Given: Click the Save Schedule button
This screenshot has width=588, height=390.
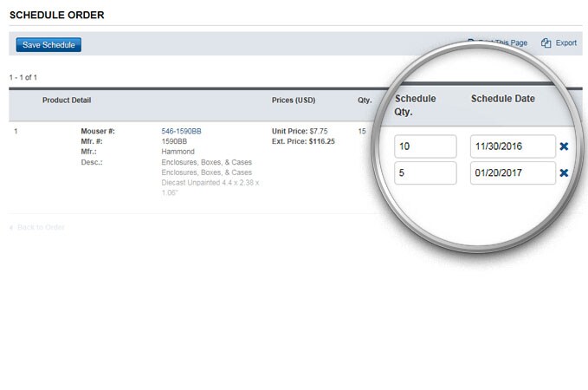Looking at the screenshot, I should pyautogui.click(x=48, y=44).
